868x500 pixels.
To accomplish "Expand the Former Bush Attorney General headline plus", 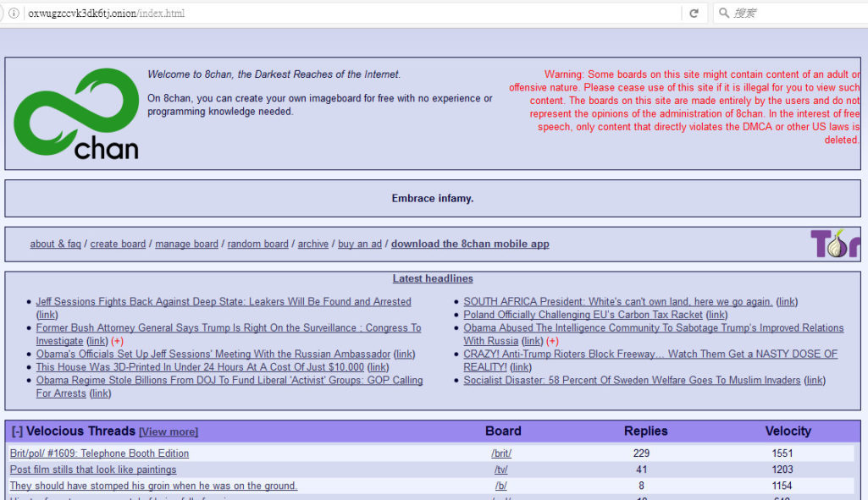I will pyautogui.click(x=117, y=341).
